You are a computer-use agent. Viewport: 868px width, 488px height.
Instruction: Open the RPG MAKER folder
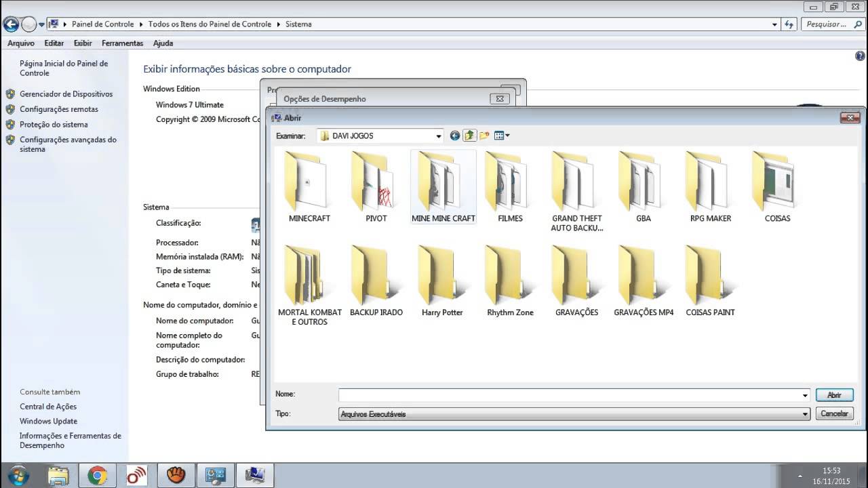[x=710, y=186]
